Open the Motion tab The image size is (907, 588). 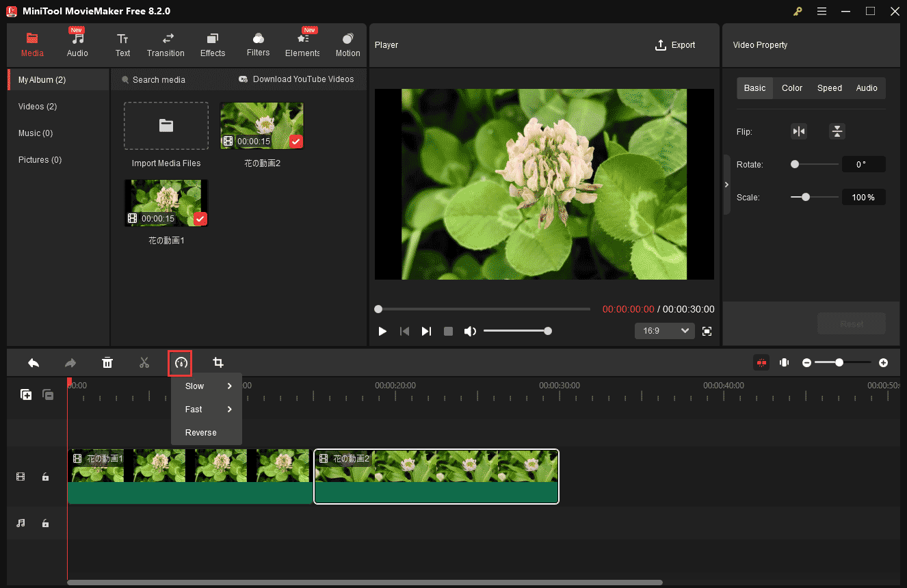[x=347, y=45]
